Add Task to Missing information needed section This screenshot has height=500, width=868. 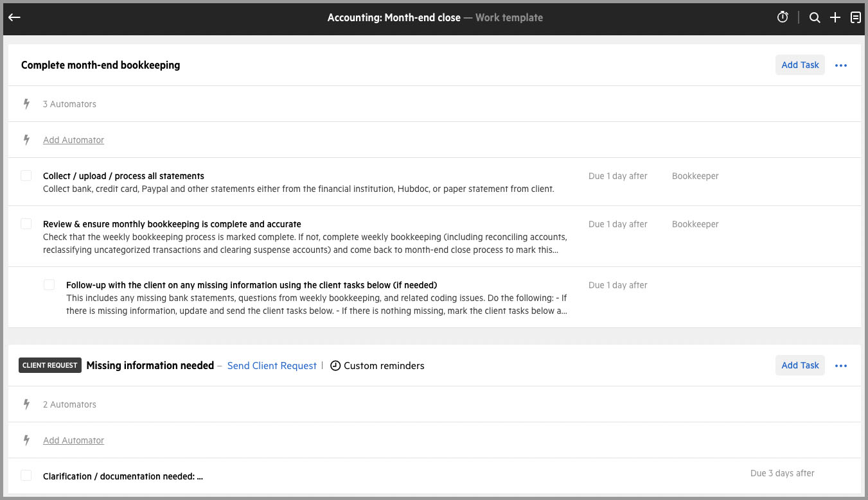point(800,365)
